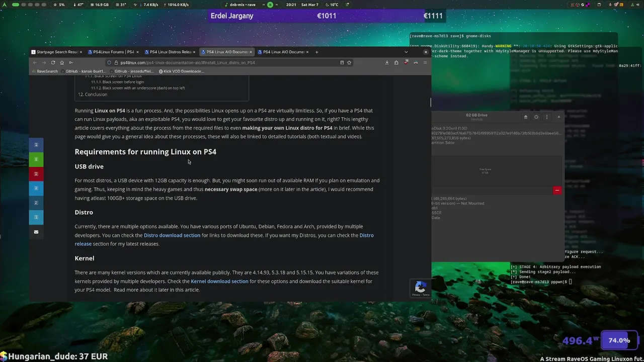Open the clock 20:21 Sat Mar 7
Screen dimensions: 644x362
point(302,5)
